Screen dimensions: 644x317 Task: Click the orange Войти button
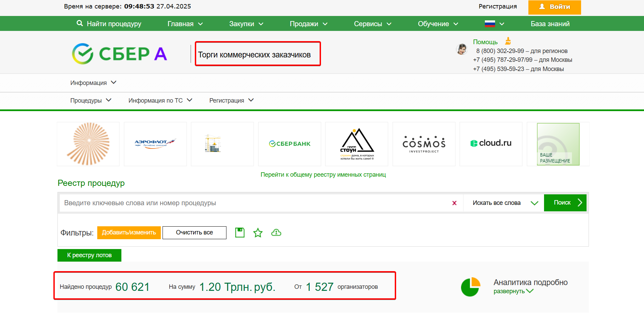click(555, 7)
